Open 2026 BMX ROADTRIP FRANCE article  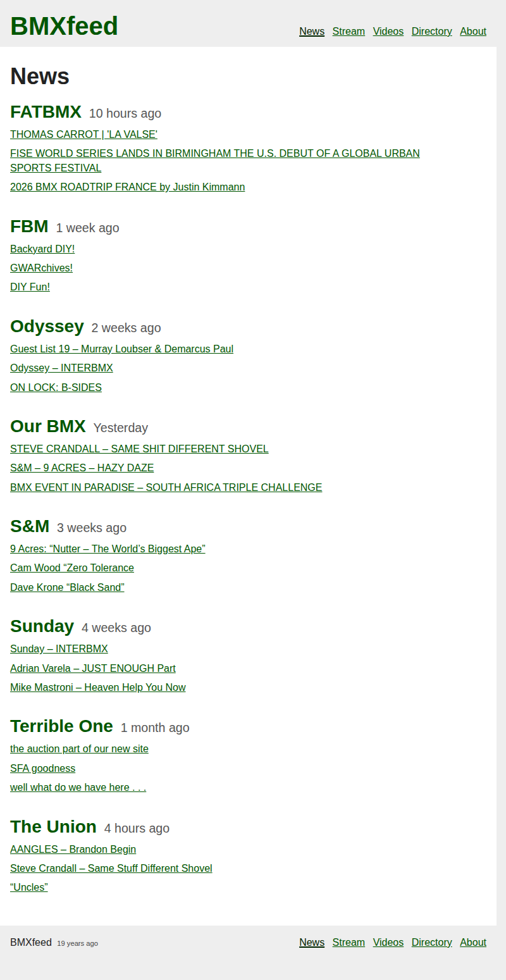pyautogui.click(x=127, y=187)
